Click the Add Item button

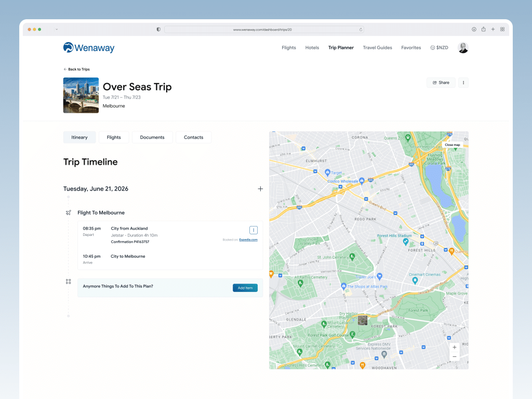(x=245, y=288)
